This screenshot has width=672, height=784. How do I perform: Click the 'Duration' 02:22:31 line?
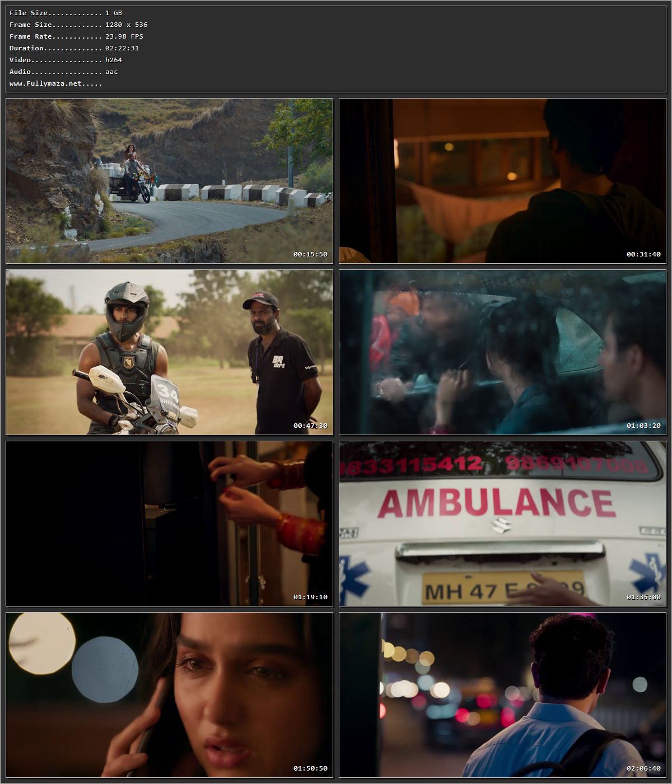click(x=74, y=48)
